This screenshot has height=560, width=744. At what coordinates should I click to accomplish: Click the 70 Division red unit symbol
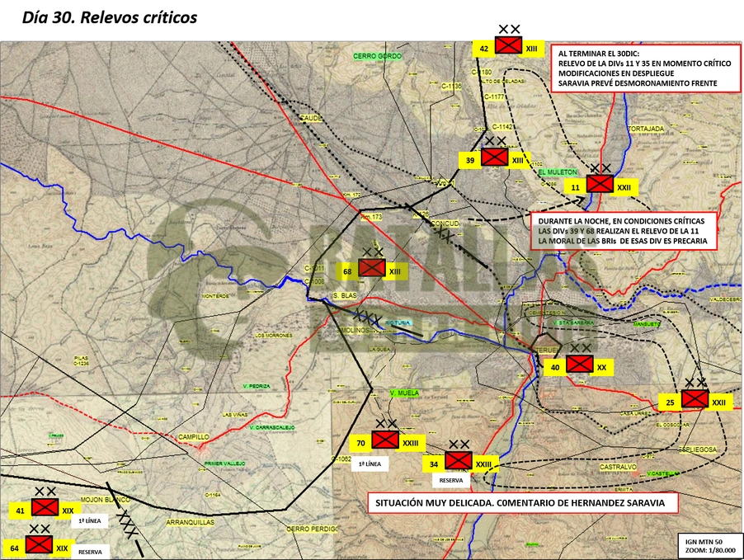coord(385,440)
